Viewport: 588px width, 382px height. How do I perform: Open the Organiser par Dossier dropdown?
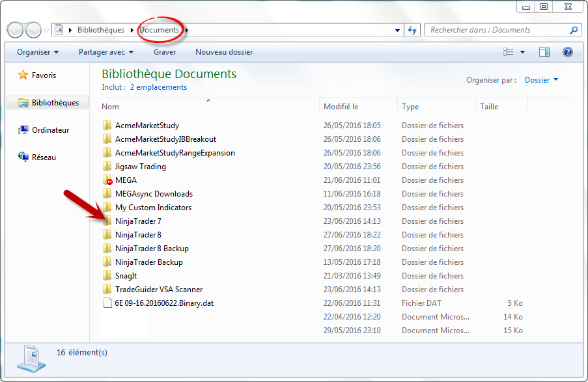point(542,80)
